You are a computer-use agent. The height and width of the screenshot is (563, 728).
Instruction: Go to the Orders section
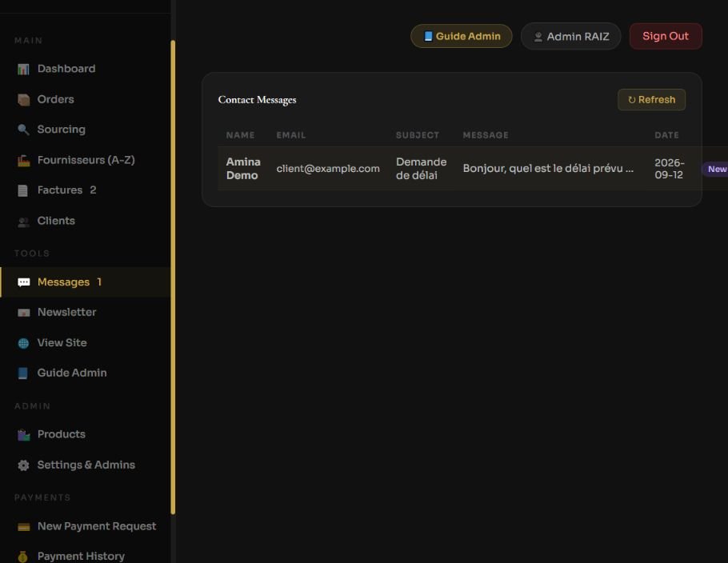[x=86, y=99]
